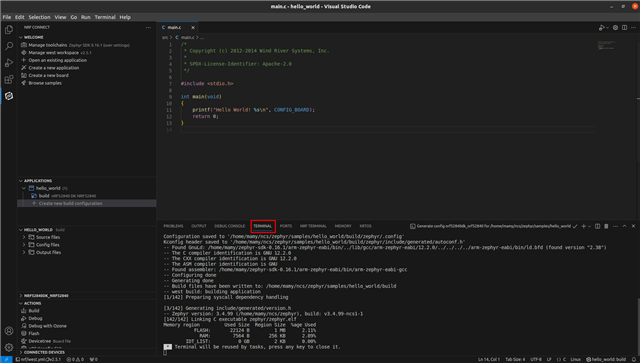Screen dimensions: 640x363
Task: Open the Search view in the activity bar
Action: 9,46
